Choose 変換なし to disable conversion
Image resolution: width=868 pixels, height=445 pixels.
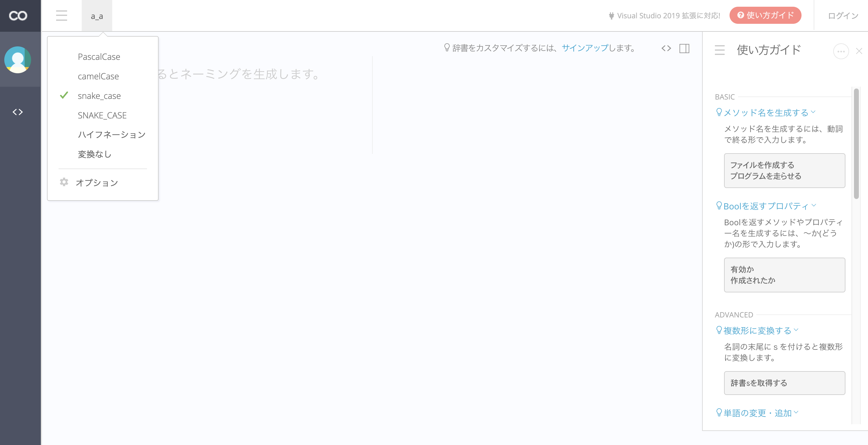coord(95,154)
